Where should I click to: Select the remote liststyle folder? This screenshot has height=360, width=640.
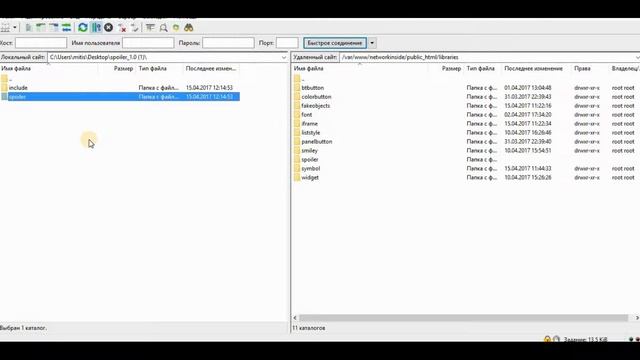[466, 133]
